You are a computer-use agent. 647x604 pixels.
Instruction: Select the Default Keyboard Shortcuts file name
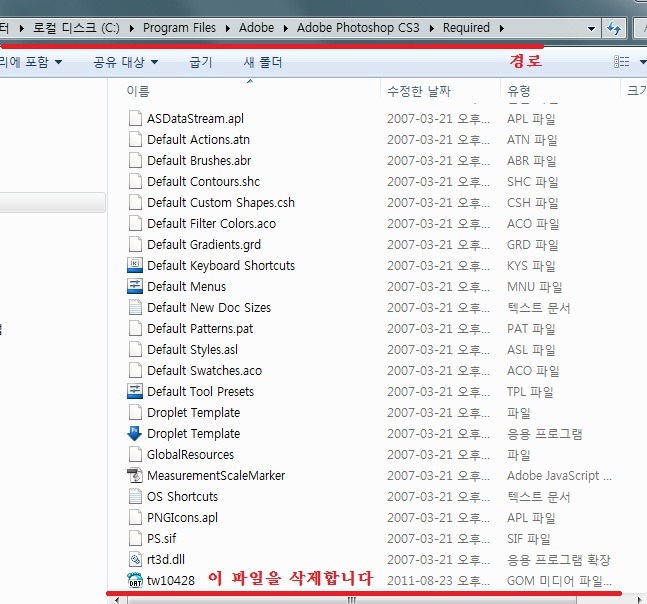[x=221, y=265]
